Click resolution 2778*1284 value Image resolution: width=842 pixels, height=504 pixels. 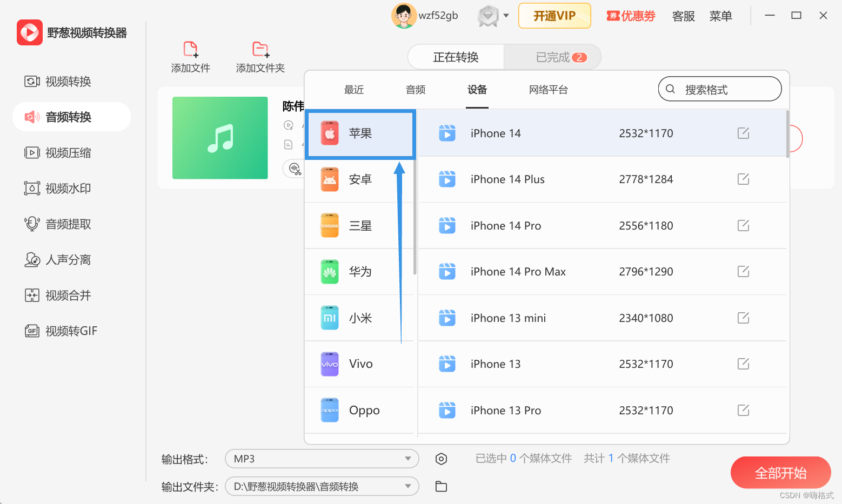(646, 179)
